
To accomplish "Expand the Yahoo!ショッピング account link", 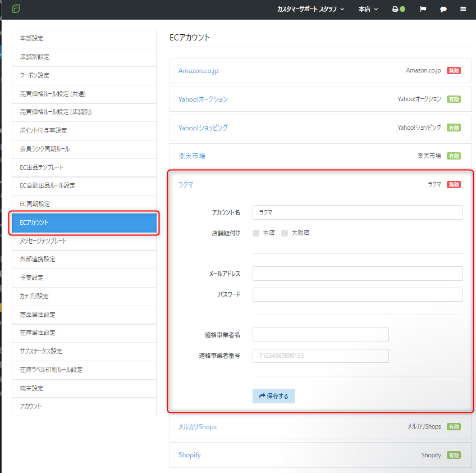I will [x=203, y=128].
